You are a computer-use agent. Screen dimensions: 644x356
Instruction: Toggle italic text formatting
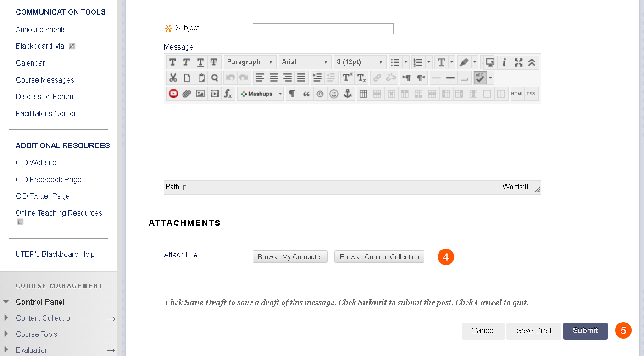click(x=186, y=62)
